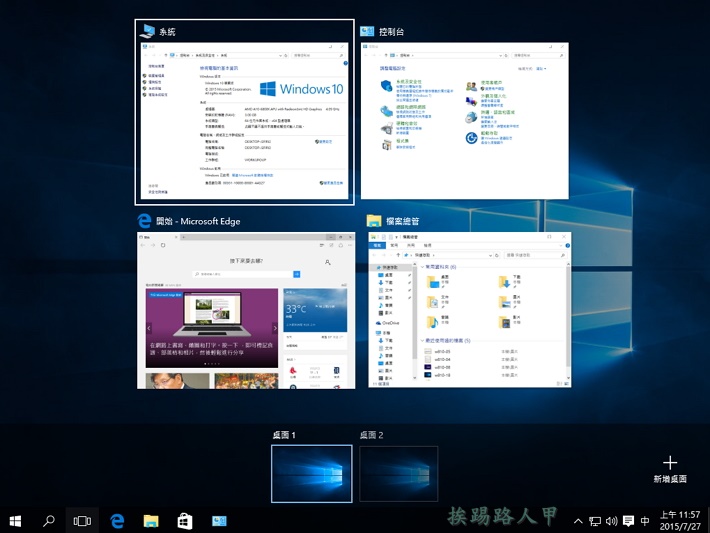Switch to the 控制台 window thumbnail

click(x=465, y=121)
